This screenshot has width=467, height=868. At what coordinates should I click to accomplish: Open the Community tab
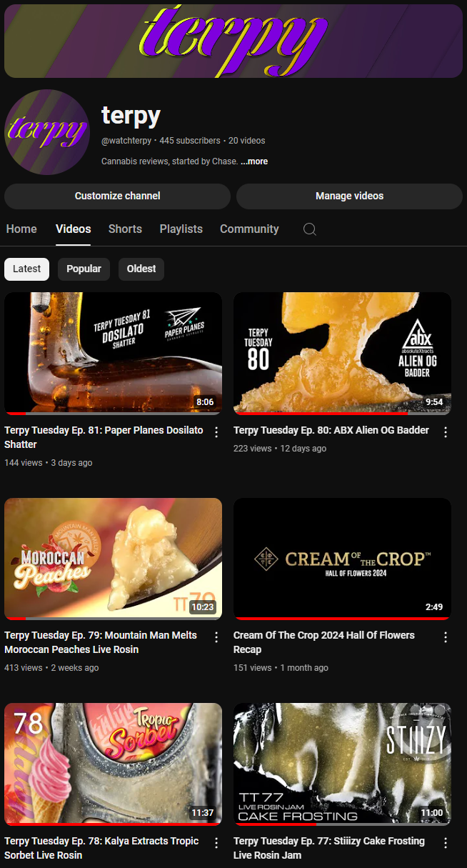[x=249, y=229]
